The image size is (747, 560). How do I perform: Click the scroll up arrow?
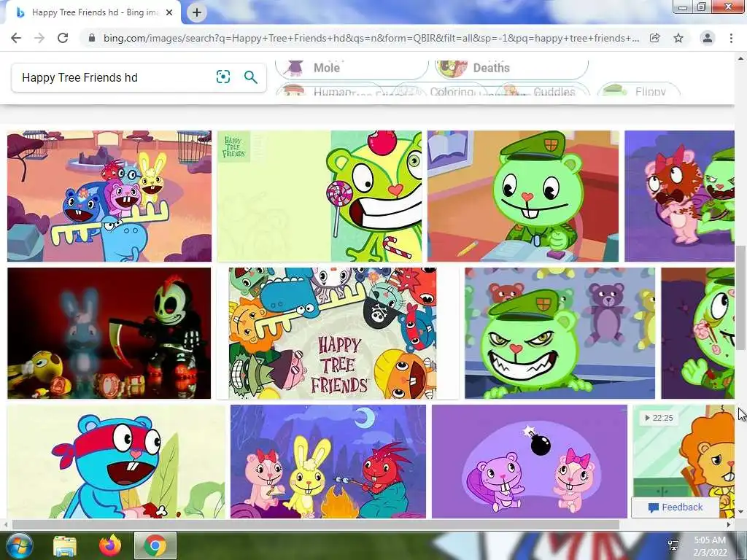(740, 58)
